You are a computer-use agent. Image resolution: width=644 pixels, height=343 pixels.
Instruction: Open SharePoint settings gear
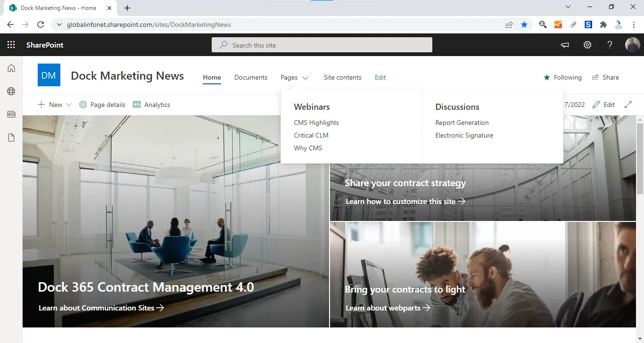[587, 45]
